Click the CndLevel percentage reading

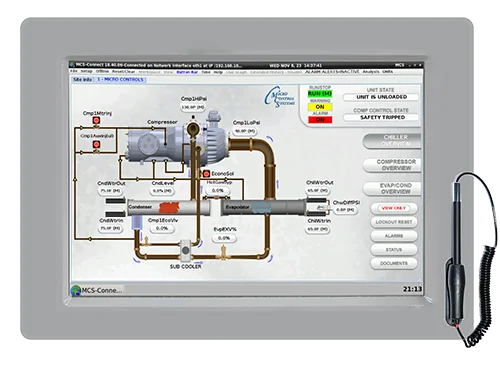[x=162, y=191]
